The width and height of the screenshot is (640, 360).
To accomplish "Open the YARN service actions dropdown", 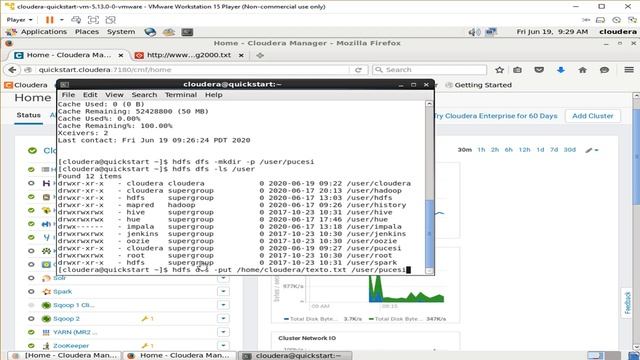I will 223,332.
